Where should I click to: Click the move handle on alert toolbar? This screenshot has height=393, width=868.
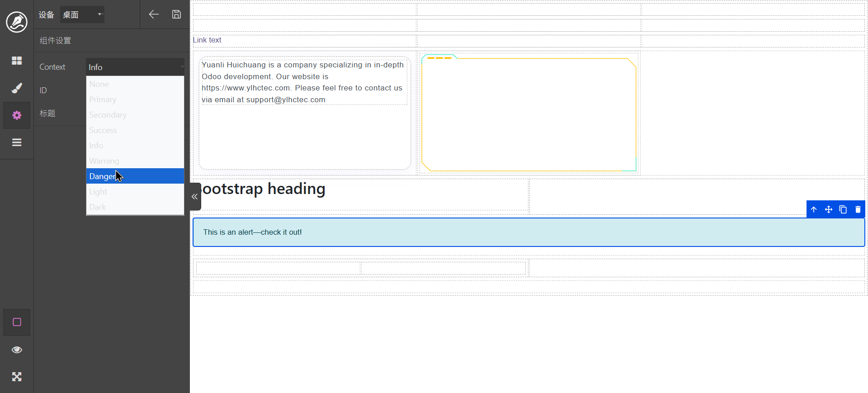pos(828,209)
